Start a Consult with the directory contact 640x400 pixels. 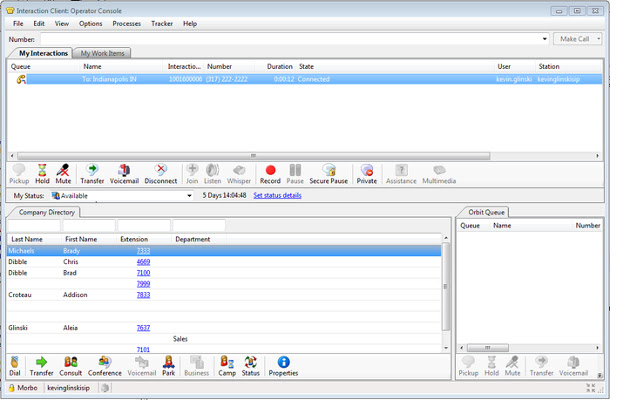pyautogui.click(x=71, y=366)
